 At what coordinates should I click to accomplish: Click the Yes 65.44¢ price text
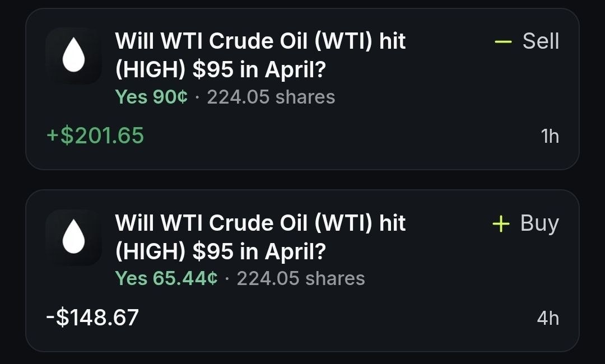(166, 278)
